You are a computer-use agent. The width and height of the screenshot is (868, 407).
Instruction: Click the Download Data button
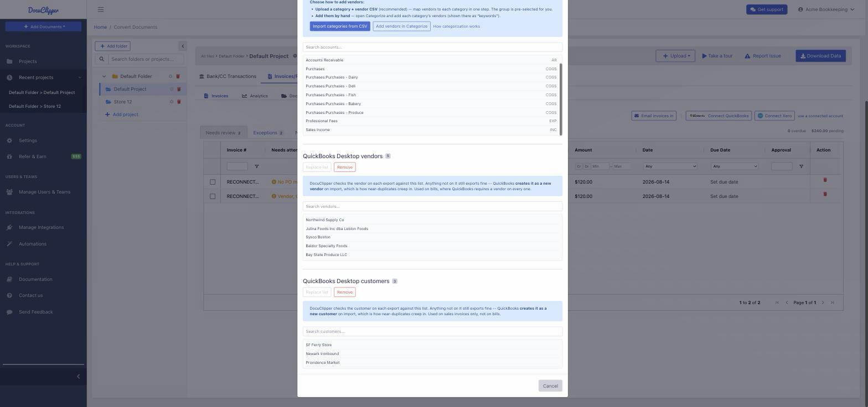(820, 56)
